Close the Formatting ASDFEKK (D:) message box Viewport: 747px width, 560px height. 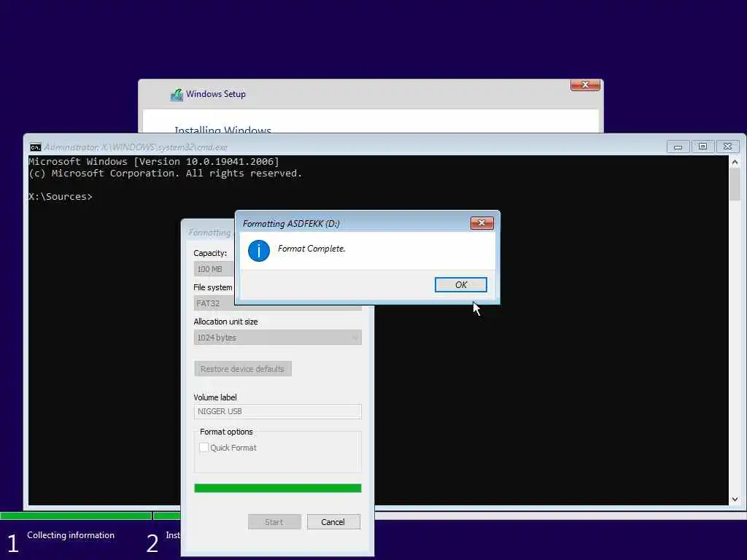481,223
